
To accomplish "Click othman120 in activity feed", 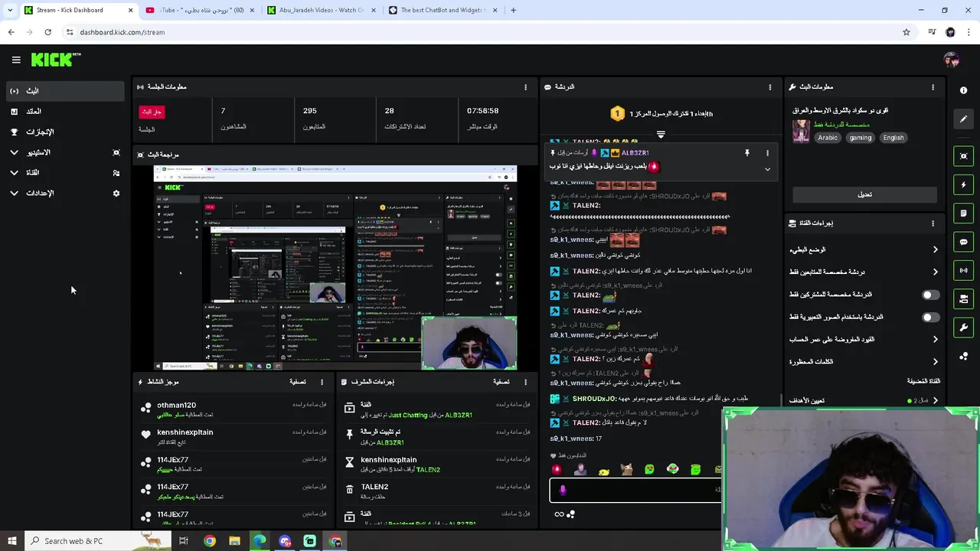I will pyautogui.click(x=177, y=405).
